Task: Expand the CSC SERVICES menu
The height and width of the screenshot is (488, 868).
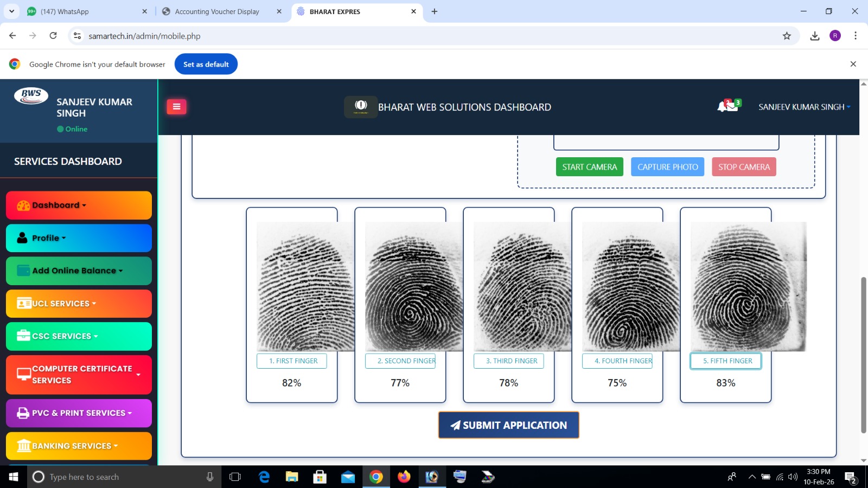Action: [79, 336]
